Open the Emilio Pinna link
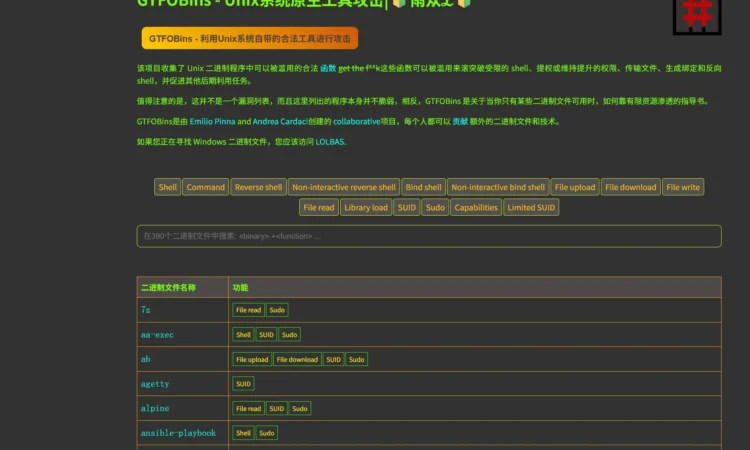 click(212, 121)
